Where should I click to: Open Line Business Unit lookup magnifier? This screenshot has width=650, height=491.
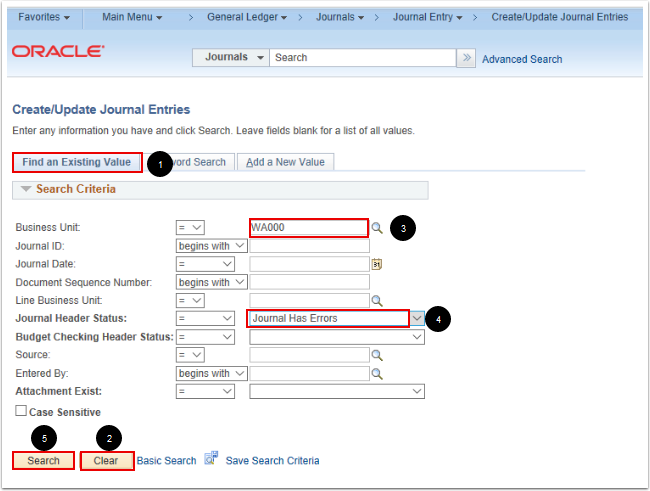(377, 301)
